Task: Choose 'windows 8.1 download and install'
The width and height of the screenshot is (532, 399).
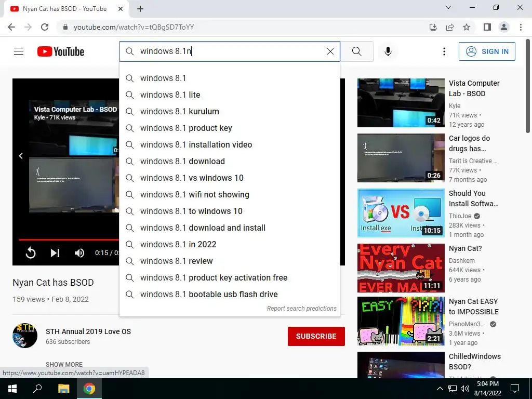Action: 229,228
